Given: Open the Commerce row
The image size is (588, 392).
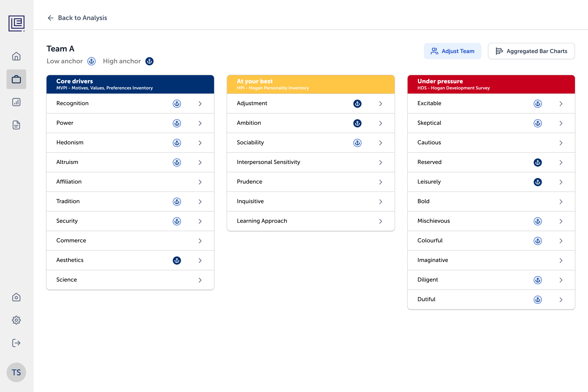Looking at the screenshot, I should [x=130, y=241].
